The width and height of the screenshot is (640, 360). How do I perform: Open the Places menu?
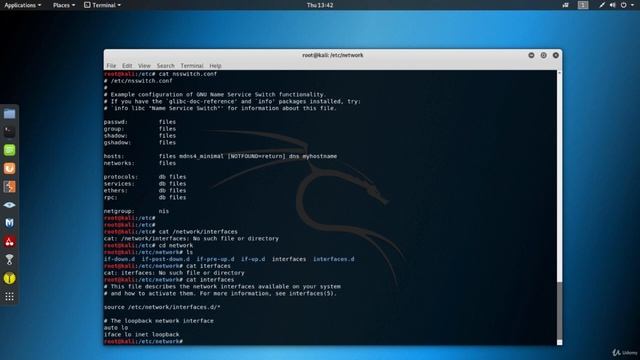coord(64,5)
